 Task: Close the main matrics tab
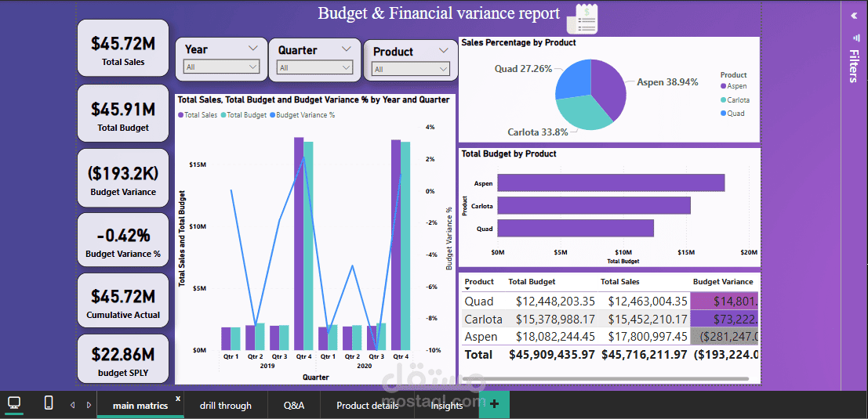click(x=178, y=398)
